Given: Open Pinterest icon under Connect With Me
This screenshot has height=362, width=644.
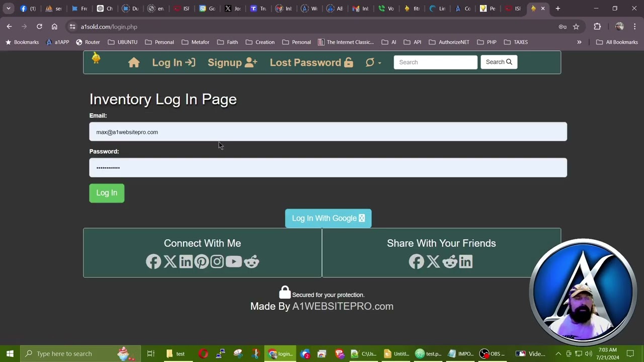Looking at the screenshot, I should 202,261.
